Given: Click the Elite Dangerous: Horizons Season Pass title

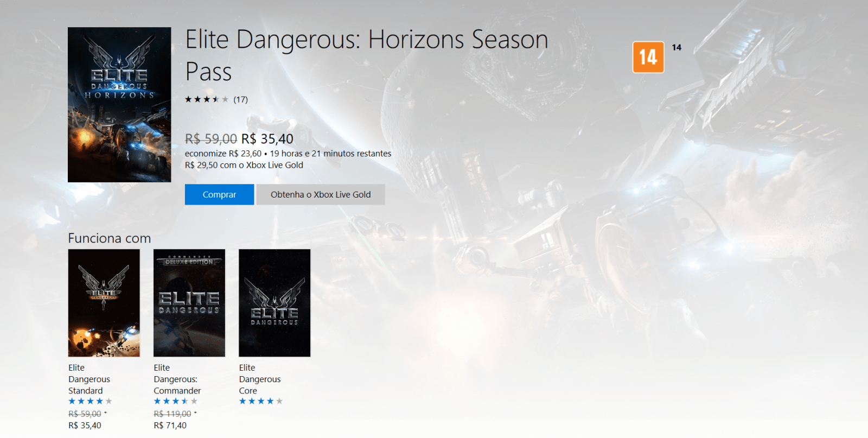Looking at the screenshot, I should [x=367, y=55].
